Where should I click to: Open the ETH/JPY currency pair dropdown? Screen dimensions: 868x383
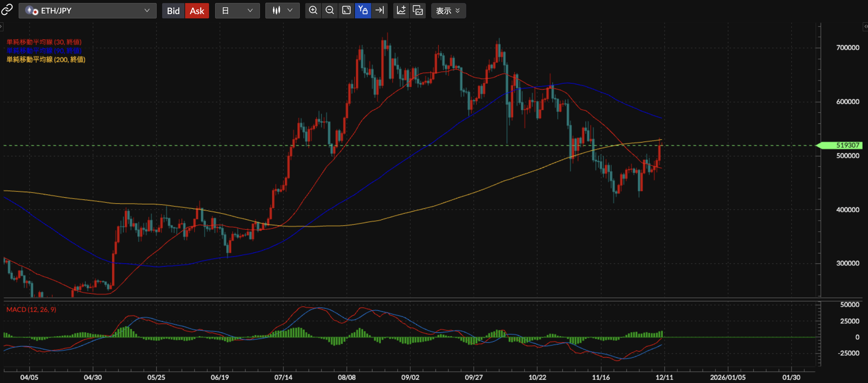pyautogui.click(x=87, y=11)
